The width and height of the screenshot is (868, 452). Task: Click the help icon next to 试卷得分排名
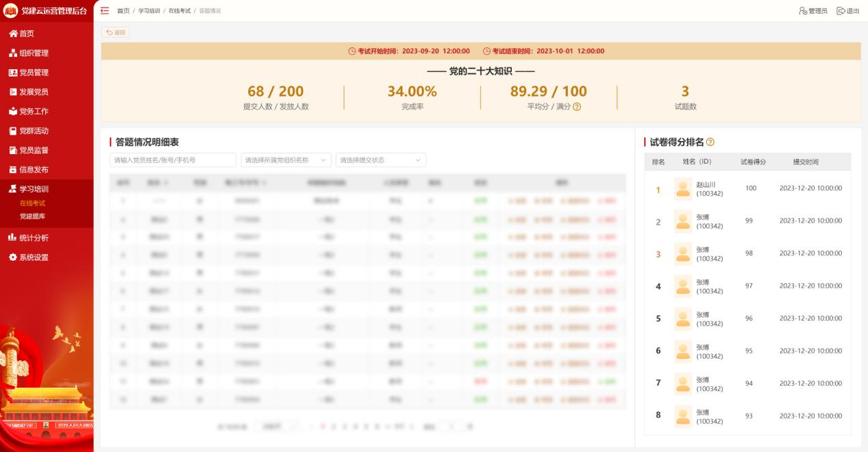(710, 142)
